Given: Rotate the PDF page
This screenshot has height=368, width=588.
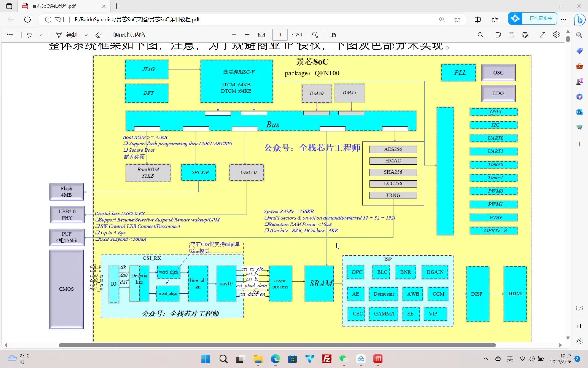Looking at the screenshot, I should (x=315, y=35).
